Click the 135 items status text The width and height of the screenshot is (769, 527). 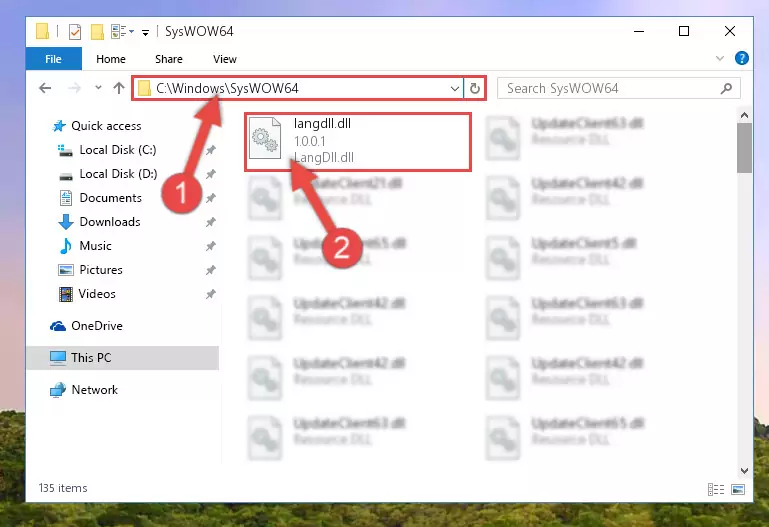[63, 488]
